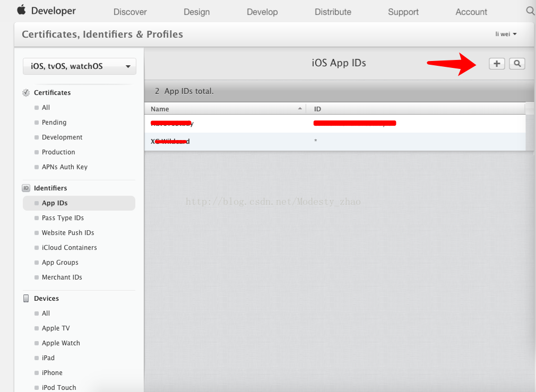Screen dimensions: 536x392
Task: Sort by the Name column header
Action: 225,109
